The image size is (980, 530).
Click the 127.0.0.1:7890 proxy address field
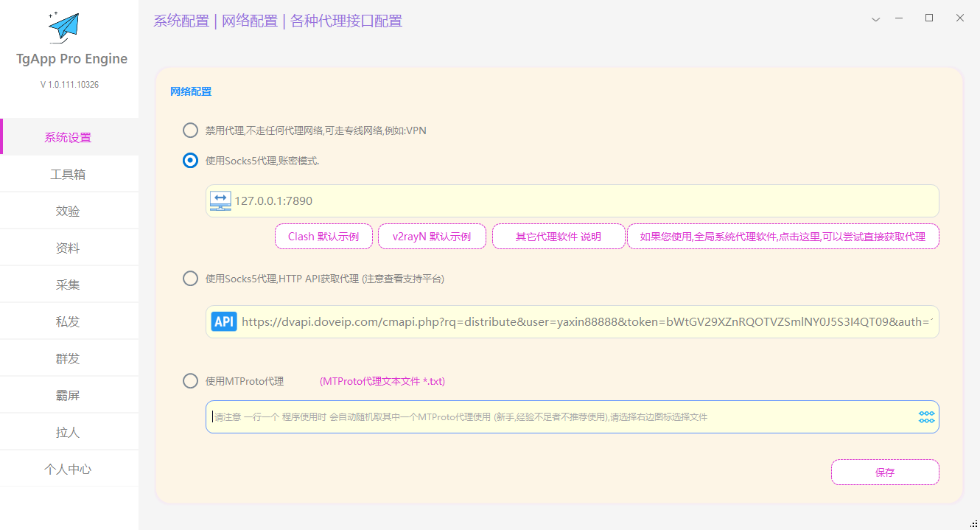tap(582, 201)
